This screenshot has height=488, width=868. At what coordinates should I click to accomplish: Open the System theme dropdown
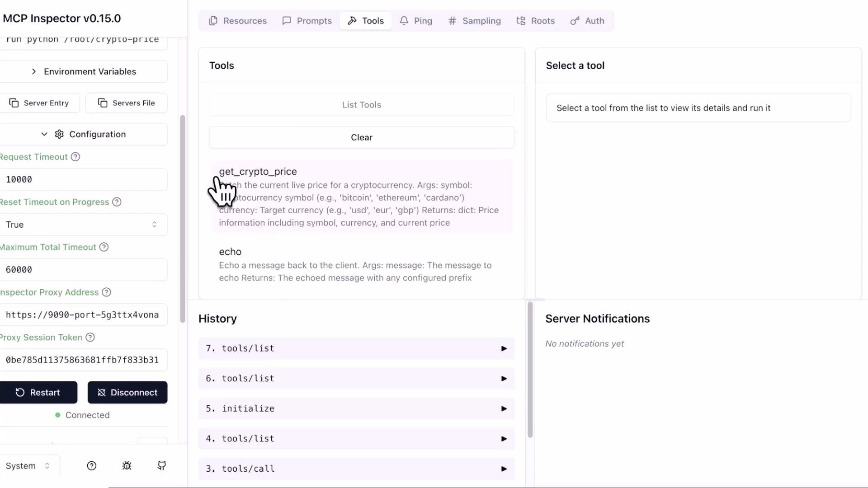point(30,466)
